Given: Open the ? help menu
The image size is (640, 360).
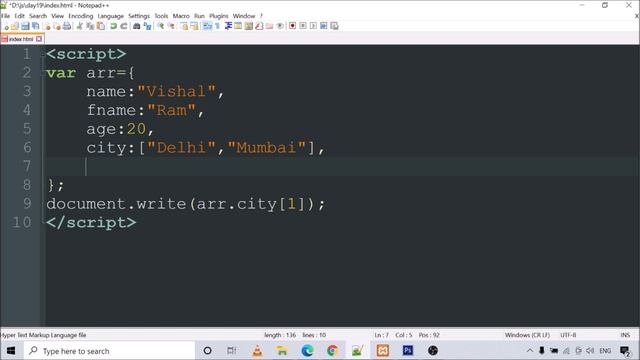Looking at the screenshot, I should (x=261, y=16).
